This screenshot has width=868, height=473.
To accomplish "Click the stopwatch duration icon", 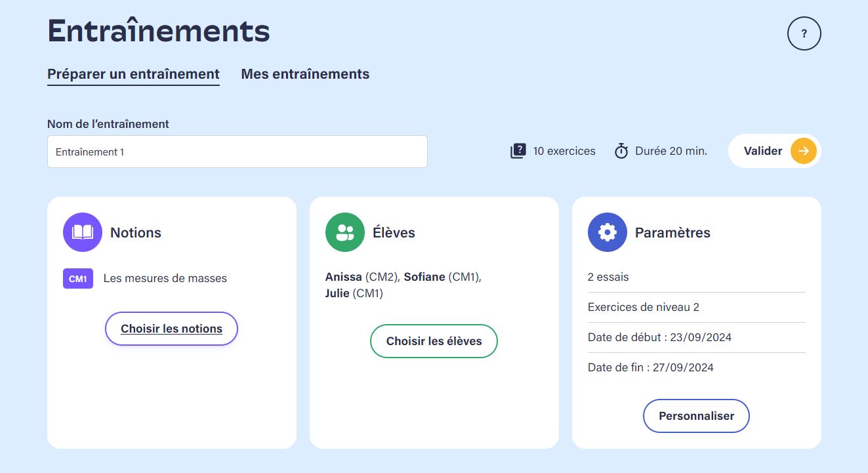I will tap(621, 152).
